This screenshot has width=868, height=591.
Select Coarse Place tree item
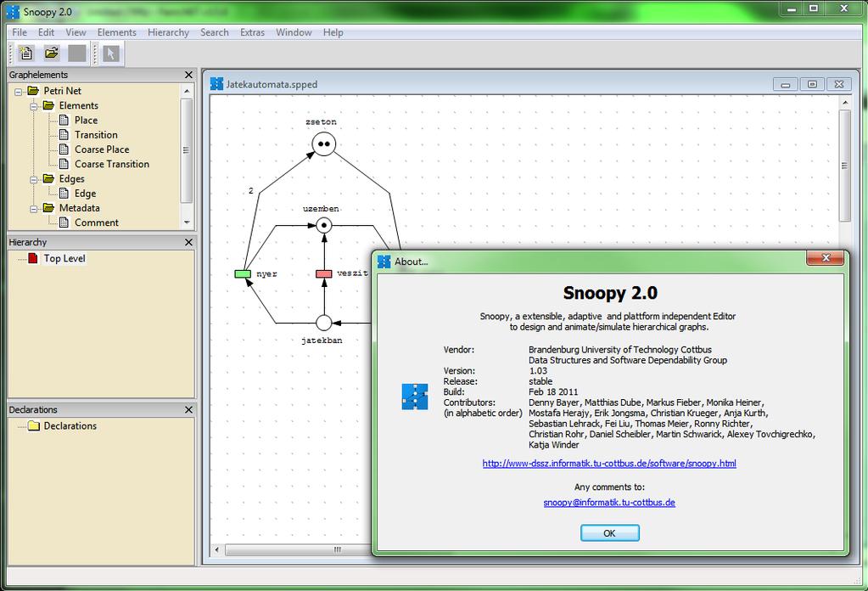(102, 149)
